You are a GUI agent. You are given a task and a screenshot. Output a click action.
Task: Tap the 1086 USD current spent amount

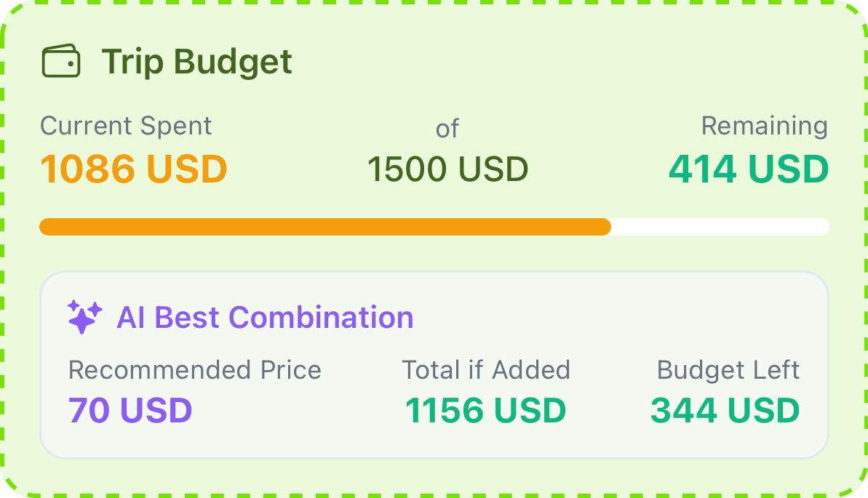[x=133, y=169]
